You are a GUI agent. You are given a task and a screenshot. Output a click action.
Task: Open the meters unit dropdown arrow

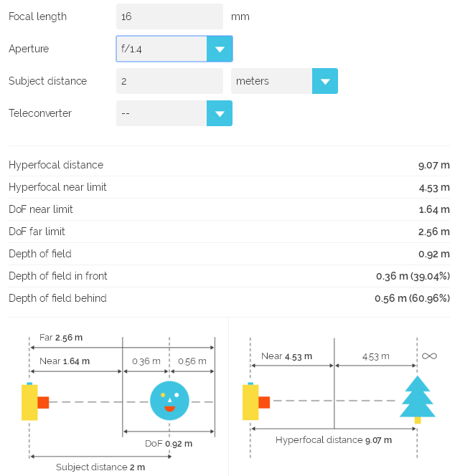325,81
